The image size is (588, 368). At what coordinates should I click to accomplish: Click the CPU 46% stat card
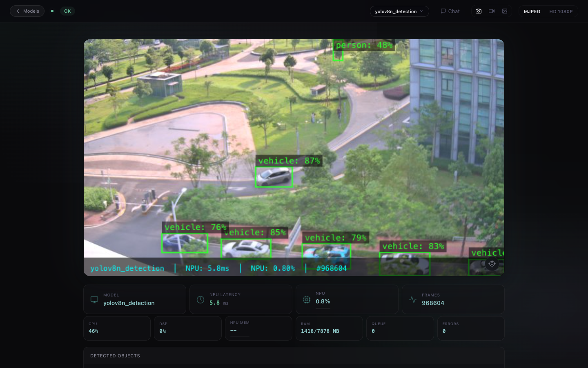(x=117, y=328)
